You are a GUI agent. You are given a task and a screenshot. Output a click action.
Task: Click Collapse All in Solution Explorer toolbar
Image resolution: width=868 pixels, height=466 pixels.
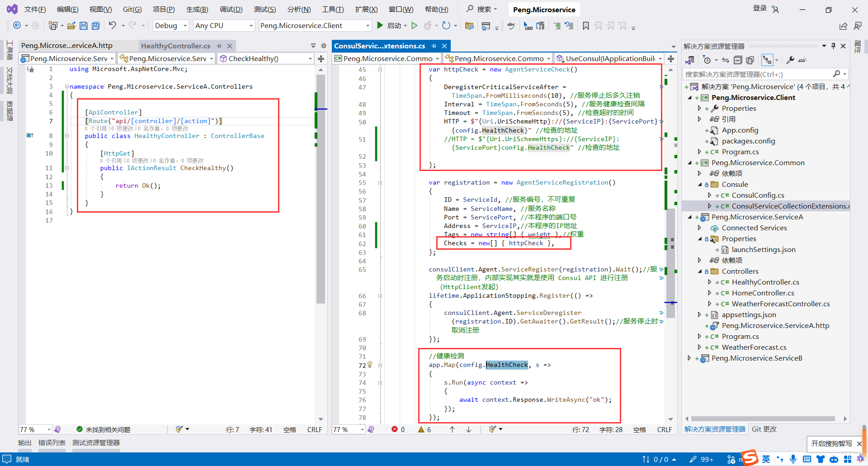(x=738, y=60)
